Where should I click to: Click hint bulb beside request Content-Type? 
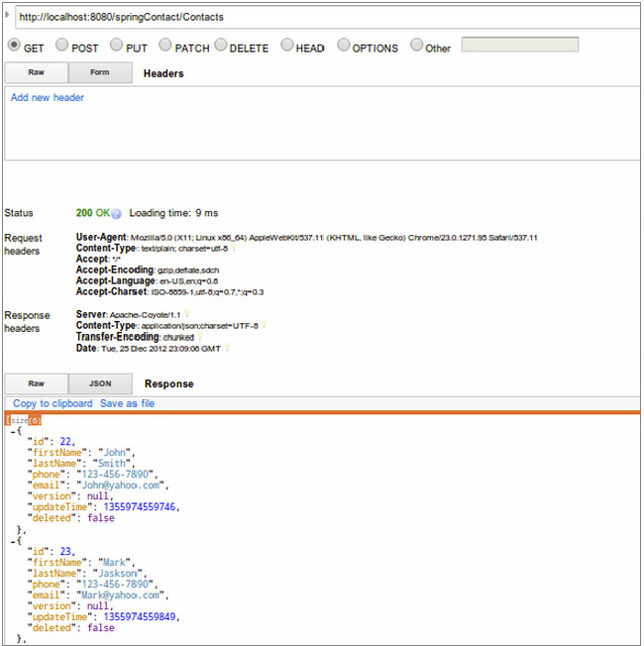tap(234, 249)
